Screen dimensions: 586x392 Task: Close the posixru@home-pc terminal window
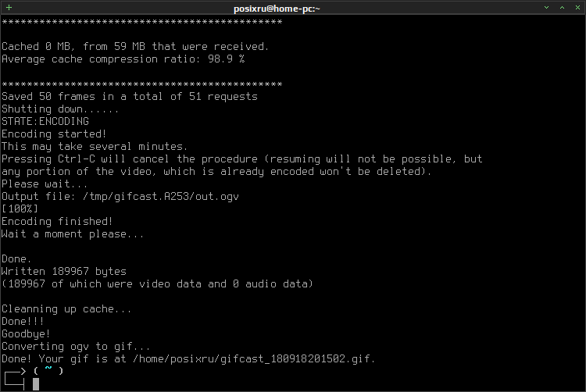pyautogui.click(x=577, y=8)
